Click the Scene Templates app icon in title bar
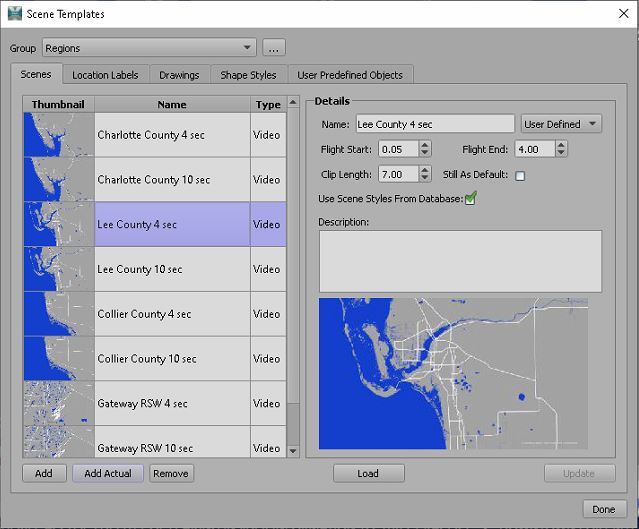The image size is (639, 529). pyautogui.click(x=14, y=14)
